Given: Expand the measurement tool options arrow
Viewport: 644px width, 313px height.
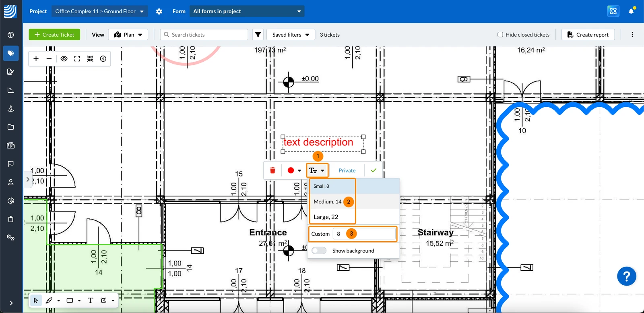Looking at the screenshot, I should (113, 301).
